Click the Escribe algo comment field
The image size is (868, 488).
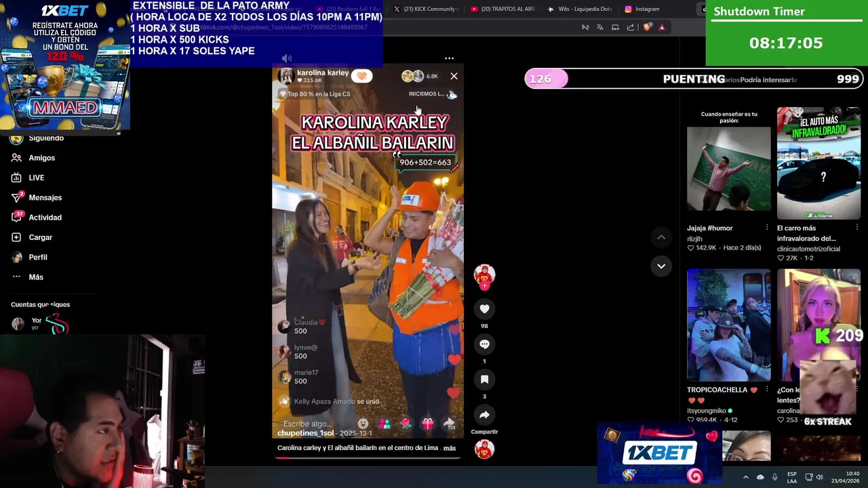pos(307,424)
